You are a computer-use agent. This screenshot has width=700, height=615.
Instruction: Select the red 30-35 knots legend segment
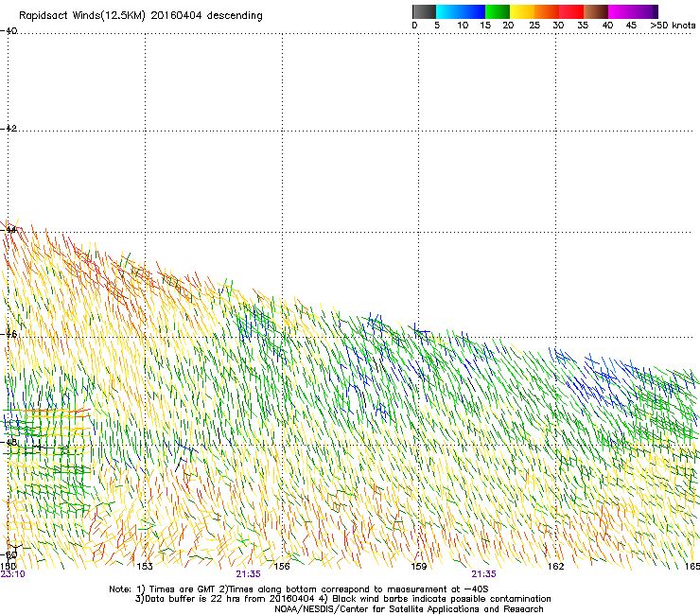(x=571, y=11)
